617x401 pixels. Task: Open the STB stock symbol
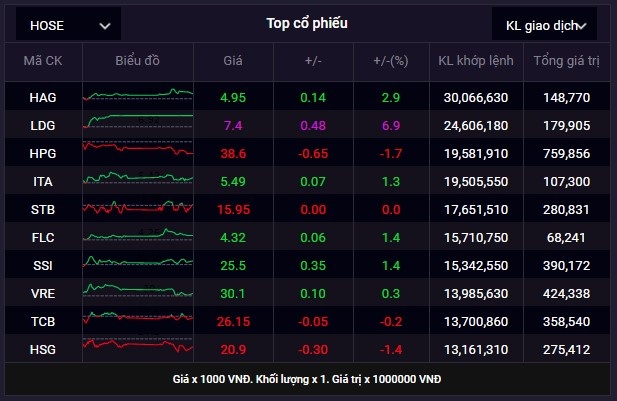(43, 209)
